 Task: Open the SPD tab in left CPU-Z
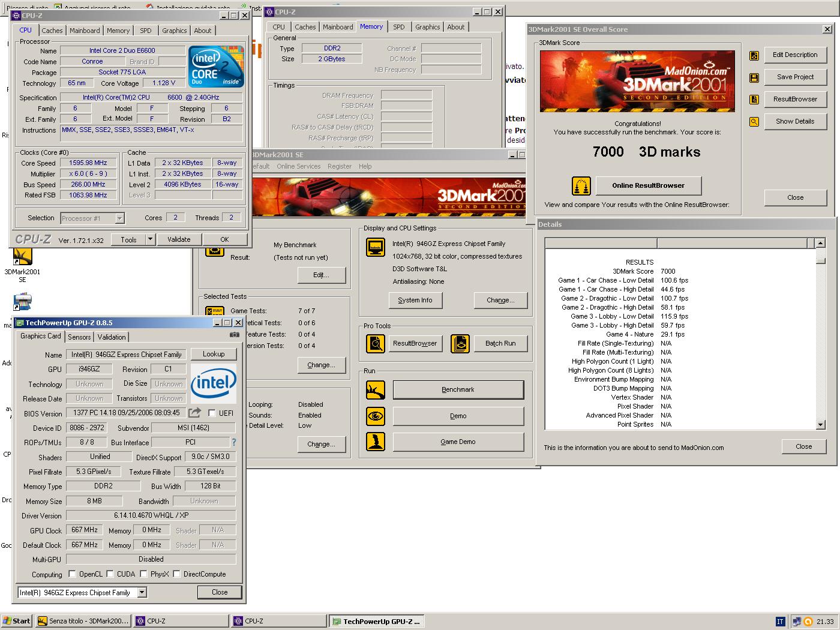click(x=146, y=31)
